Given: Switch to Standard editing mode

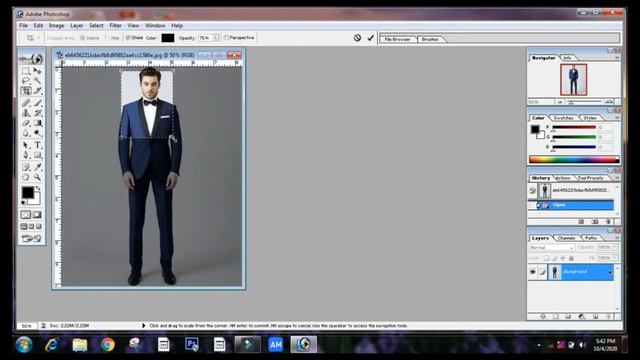Looking at the screenshot, I should [26, 215].
